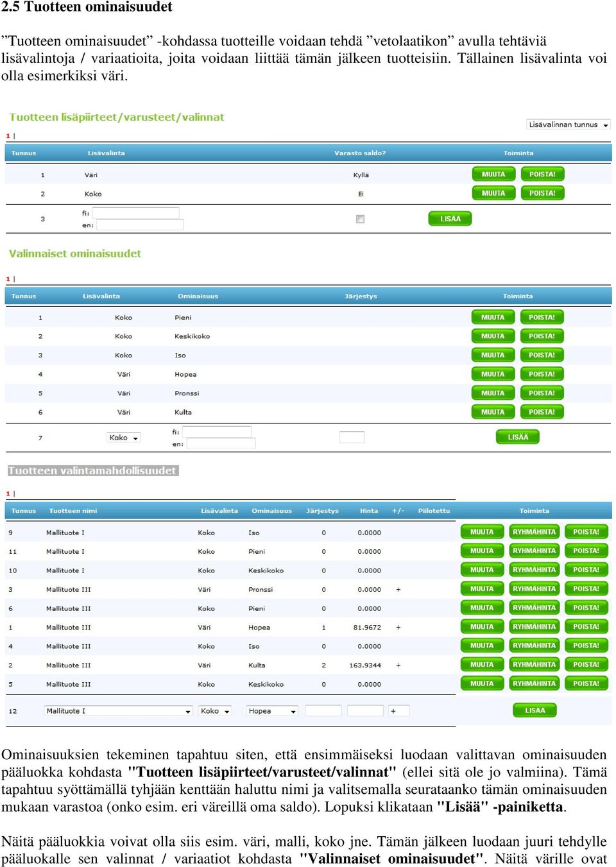Click the +/- field in row 12
Screen dimensions: 616x867
click(x=399, y=710)
